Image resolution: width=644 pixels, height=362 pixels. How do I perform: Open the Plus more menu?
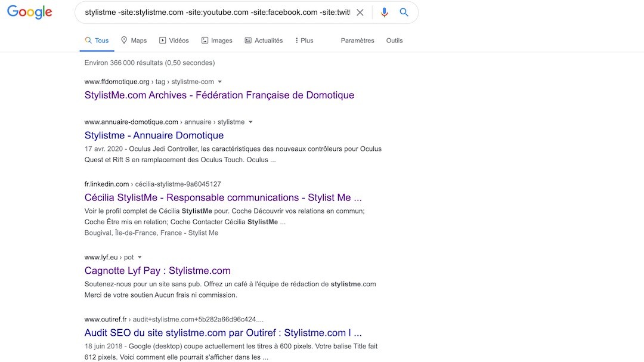point(304,41)
